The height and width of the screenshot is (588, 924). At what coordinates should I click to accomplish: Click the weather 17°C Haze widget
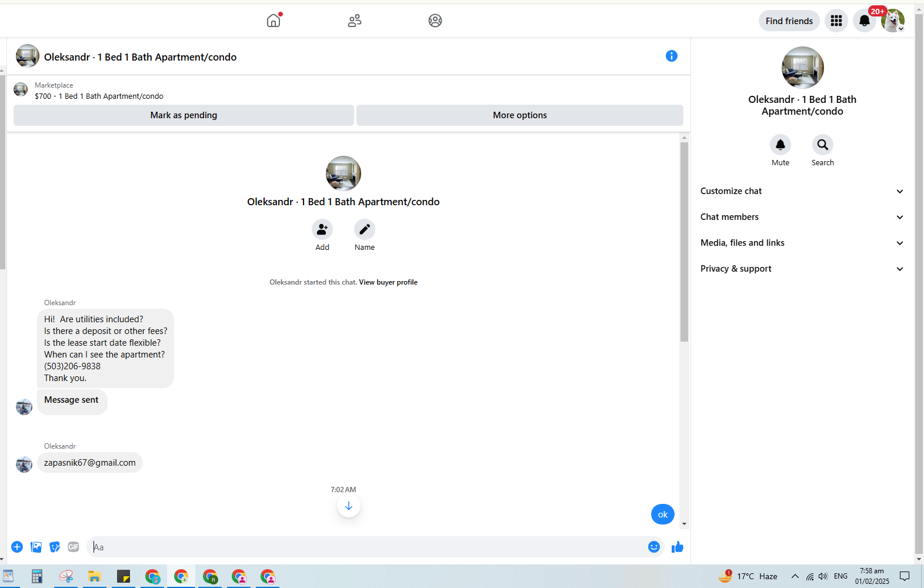click(x=748, y=576)
